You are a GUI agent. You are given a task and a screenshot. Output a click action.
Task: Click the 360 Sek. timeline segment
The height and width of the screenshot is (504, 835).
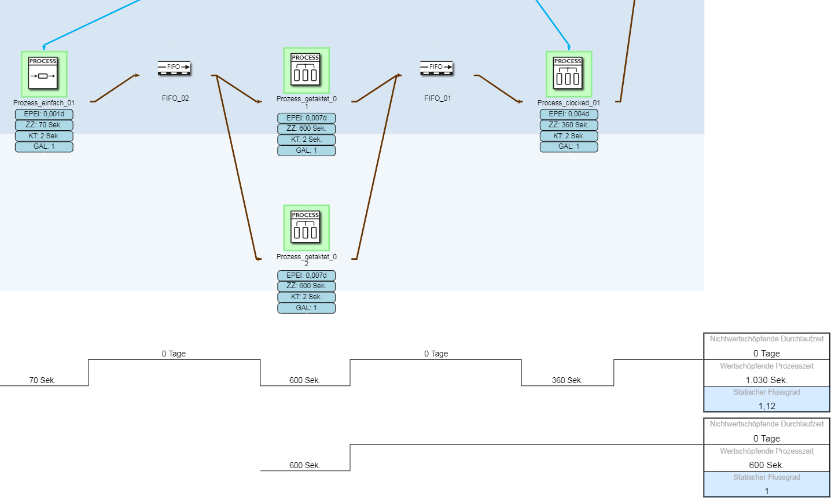click(x=567, y=380)
